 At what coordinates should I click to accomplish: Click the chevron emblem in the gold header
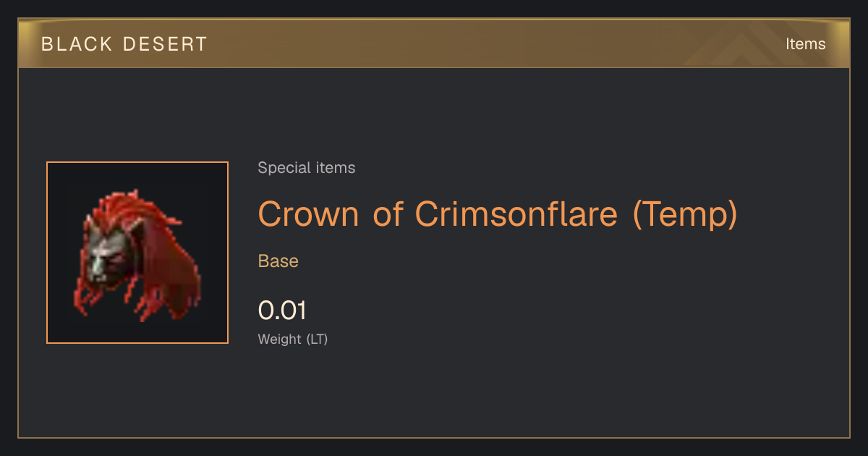point(752,43)
